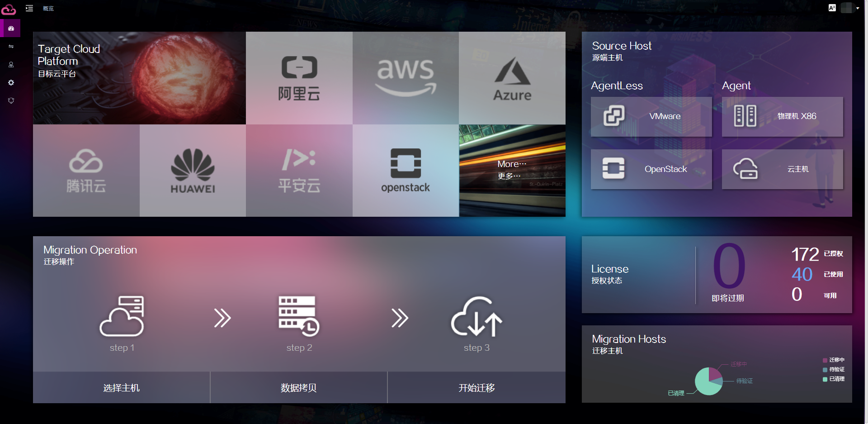Click the Migration Hosts 迁移主机 heading

(x=629, y=344)
